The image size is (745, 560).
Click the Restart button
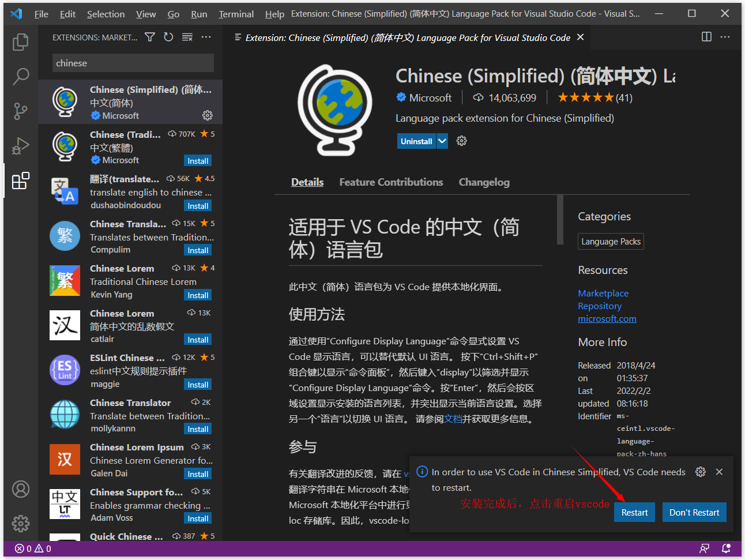pos(634,512)
